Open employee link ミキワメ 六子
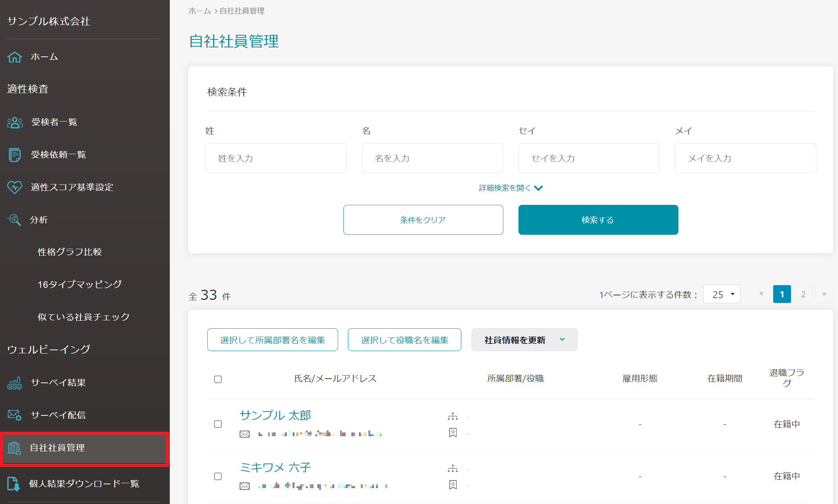 (x=276, y=468)
